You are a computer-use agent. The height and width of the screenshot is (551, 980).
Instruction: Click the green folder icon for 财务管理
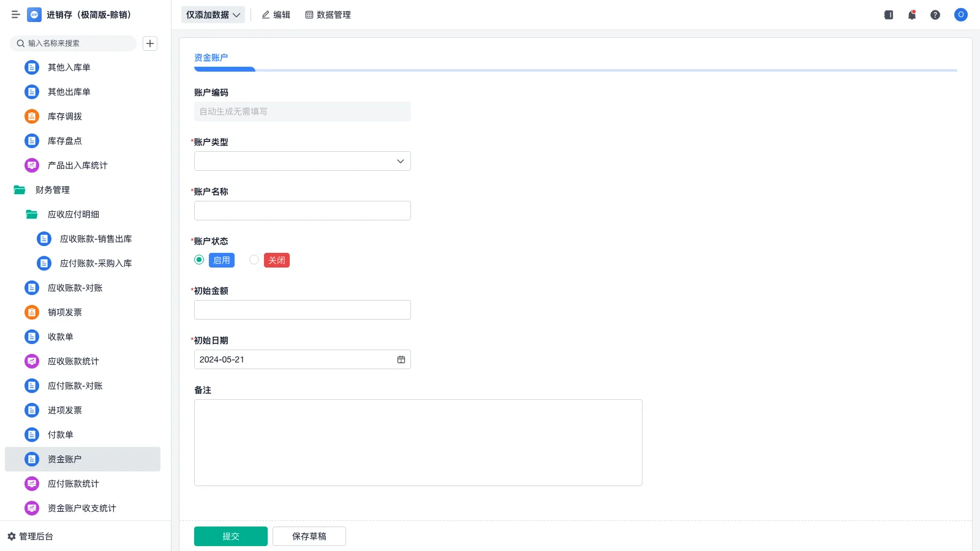20,190
